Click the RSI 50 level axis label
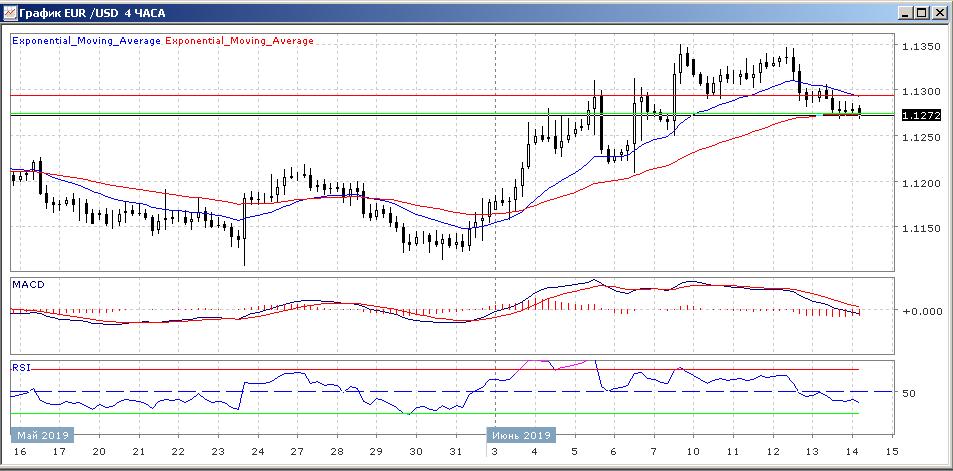Screen dimensions: 953x471 (909, 393)
